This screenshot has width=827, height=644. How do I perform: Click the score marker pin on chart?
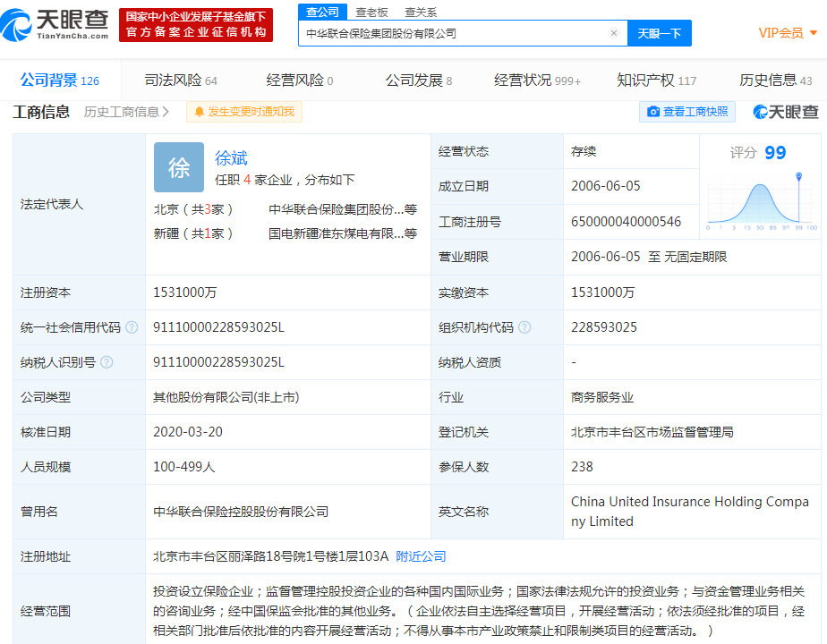coord(798,176)
